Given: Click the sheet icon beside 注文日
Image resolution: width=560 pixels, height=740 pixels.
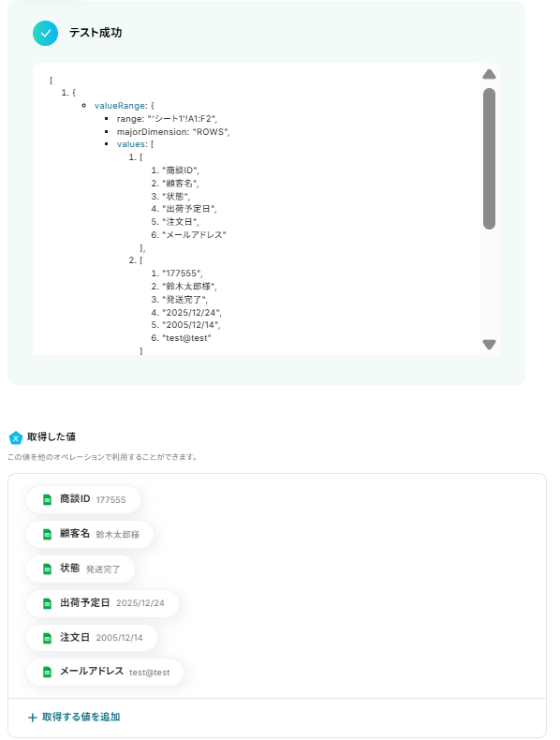Looking at the screenshot, I should tap(47, 638).
